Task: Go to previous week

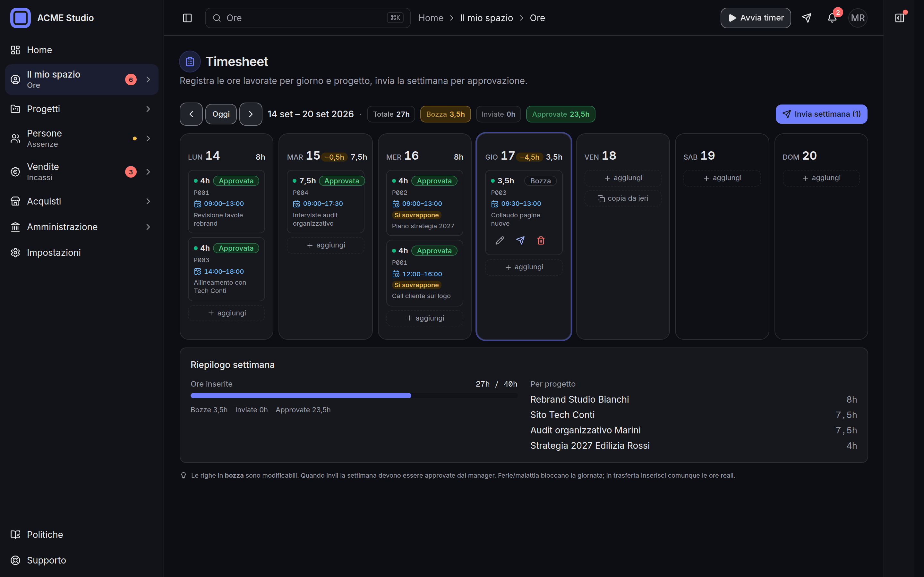Action: coord(191,114)
